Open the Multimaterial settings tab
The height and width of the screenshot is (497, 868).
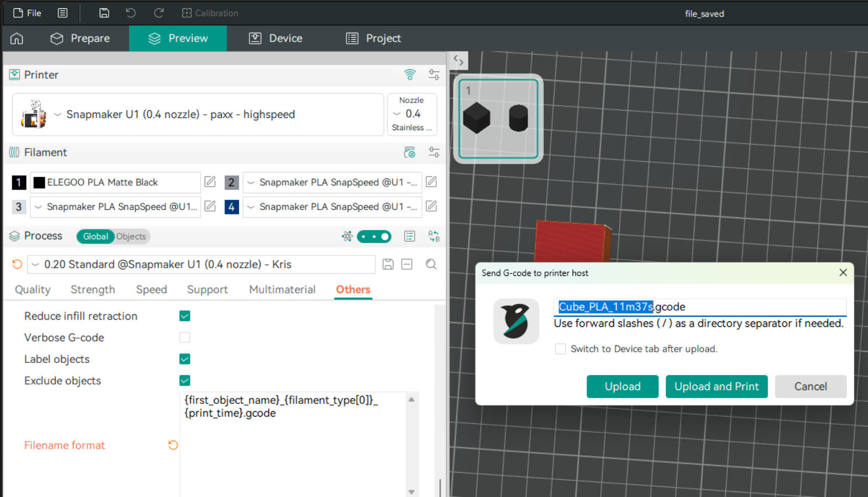282,289
